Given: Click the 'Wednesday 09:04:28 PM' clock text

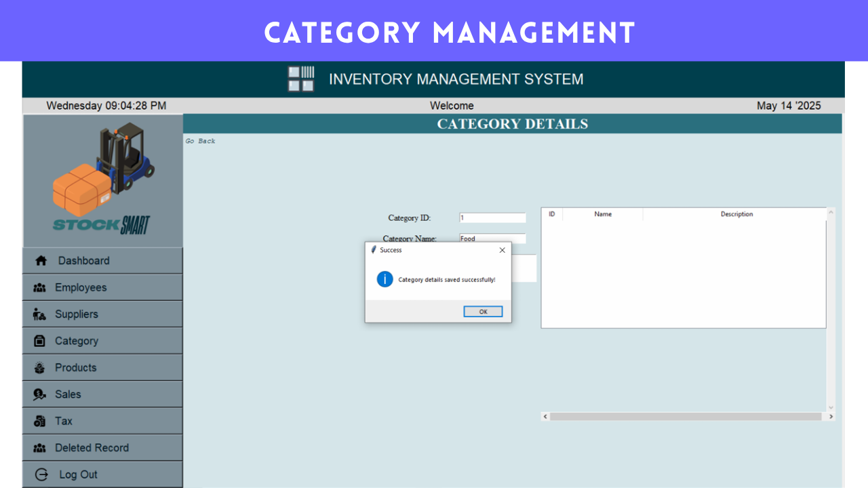Looking at the screenshot, I should pyautogui.click(x=106, y=106).
